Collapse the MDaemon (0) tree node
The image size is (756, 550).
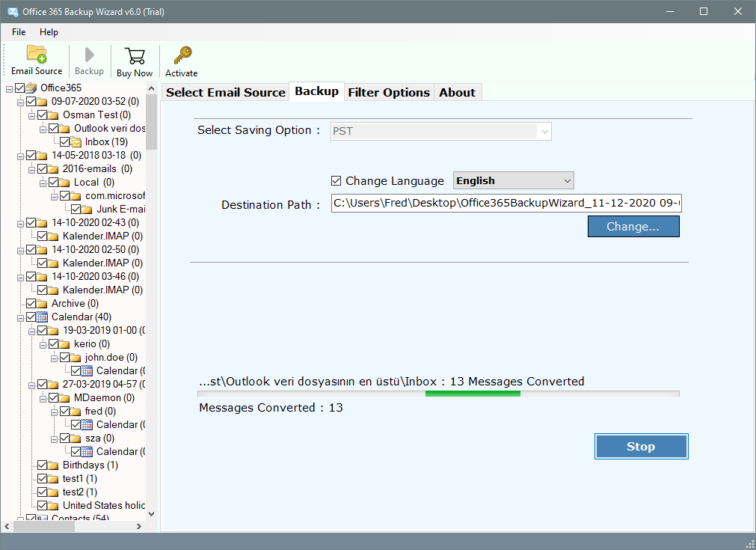click(x=43, y=399)
